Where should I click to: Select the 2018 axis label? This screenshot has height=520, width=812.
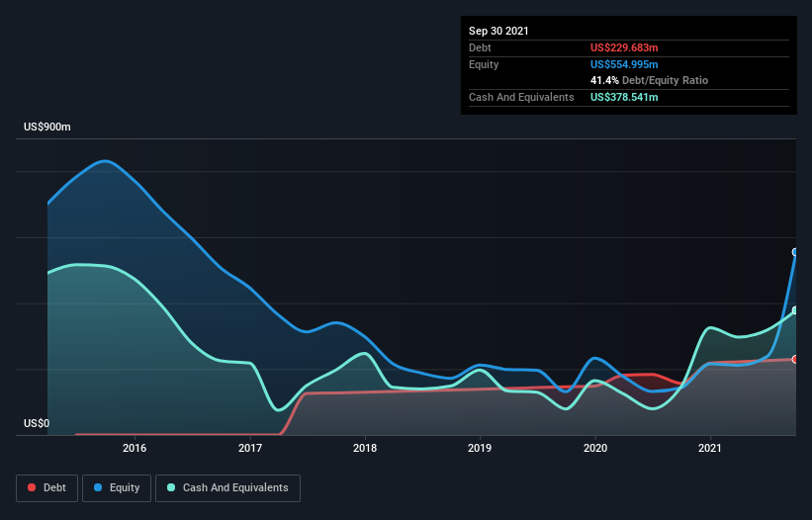[365, 448]
